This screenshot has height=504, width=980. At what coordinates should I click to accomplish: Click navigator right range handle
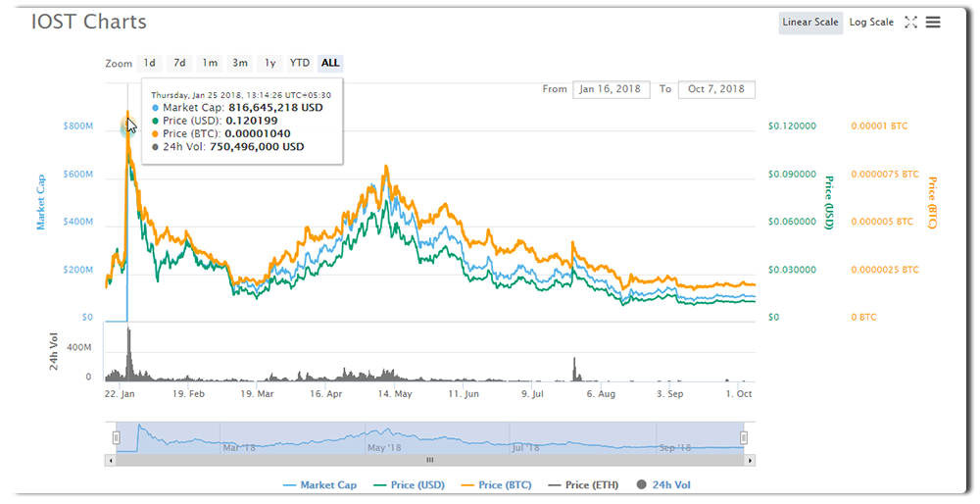(744, 437)
